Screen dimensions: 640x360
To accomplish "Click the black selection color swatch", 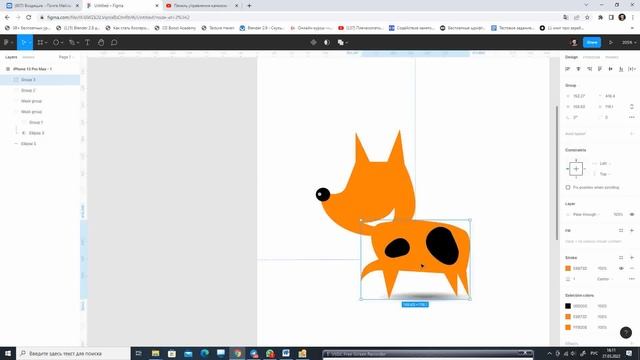I will coord(568,306).
